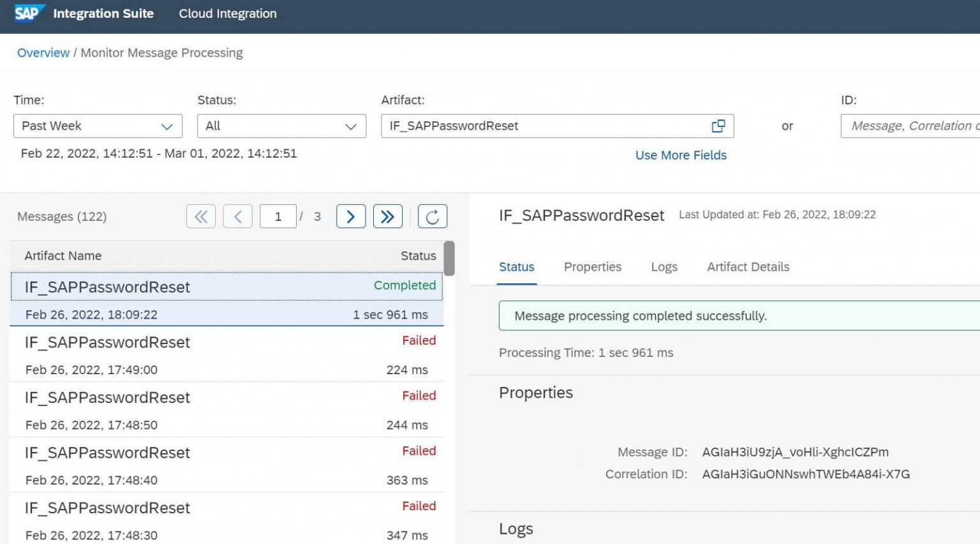Navigate to Overview breadcrumb link
The height and width of the screenshot is (544, 980).
click(43, 53)
